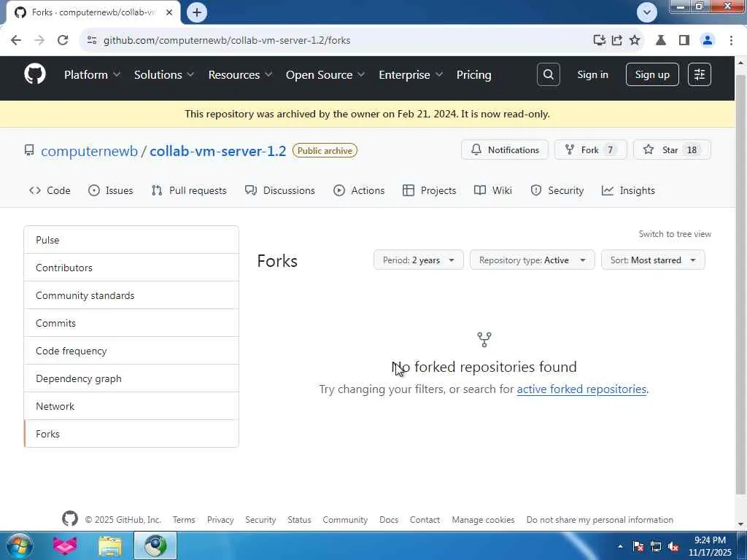Switch to tree view
747x560 pixels.
click(675, 234)
